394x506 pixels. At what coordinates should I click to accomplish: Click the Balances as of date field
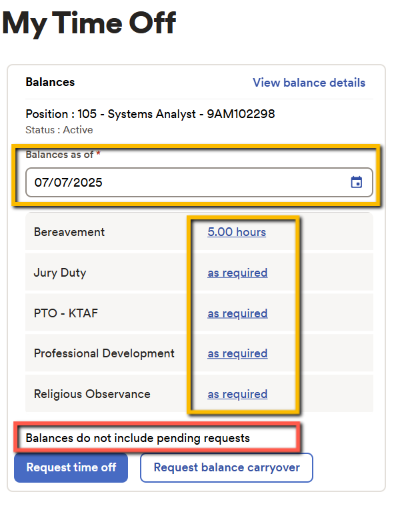click(x=199, y=182)
